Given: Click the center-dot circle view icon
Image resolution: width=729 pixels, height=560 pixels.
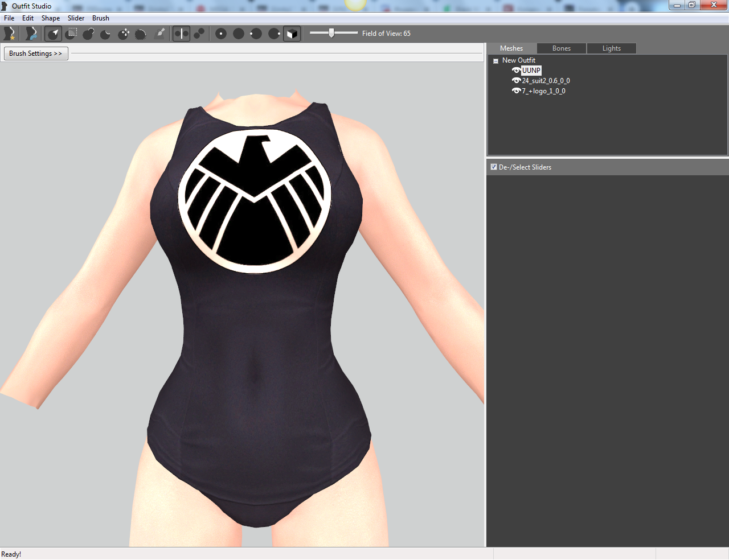Looking at the screenshot, I should click(221, 34).
